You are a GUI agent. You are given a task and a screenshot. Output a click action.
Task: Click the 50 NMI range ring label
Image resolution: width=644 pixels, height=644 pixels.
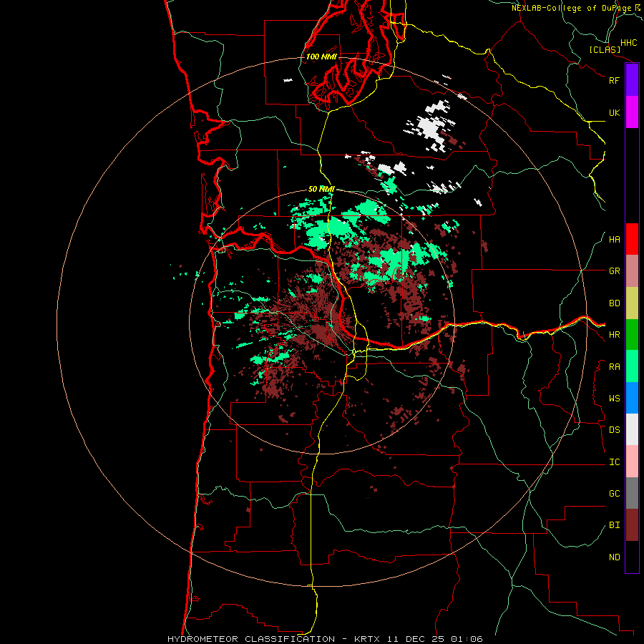tap(321, 189)
